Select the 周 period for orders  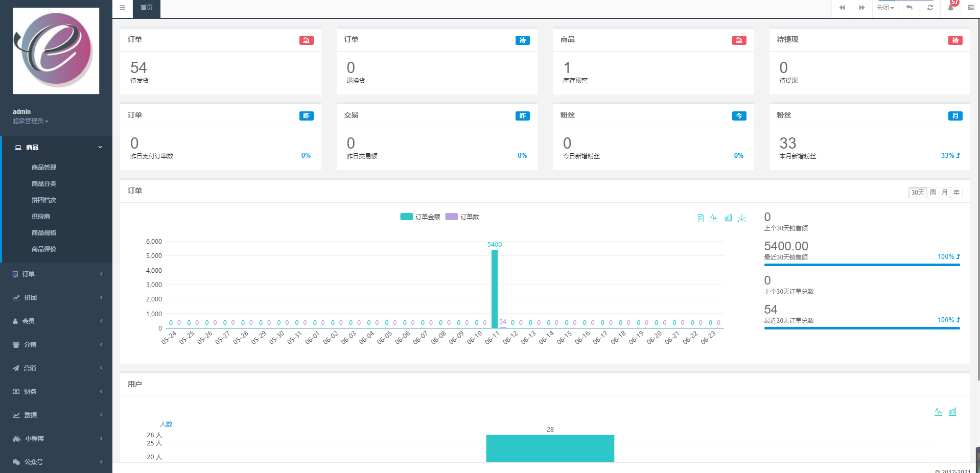click(x=933, y=193)
